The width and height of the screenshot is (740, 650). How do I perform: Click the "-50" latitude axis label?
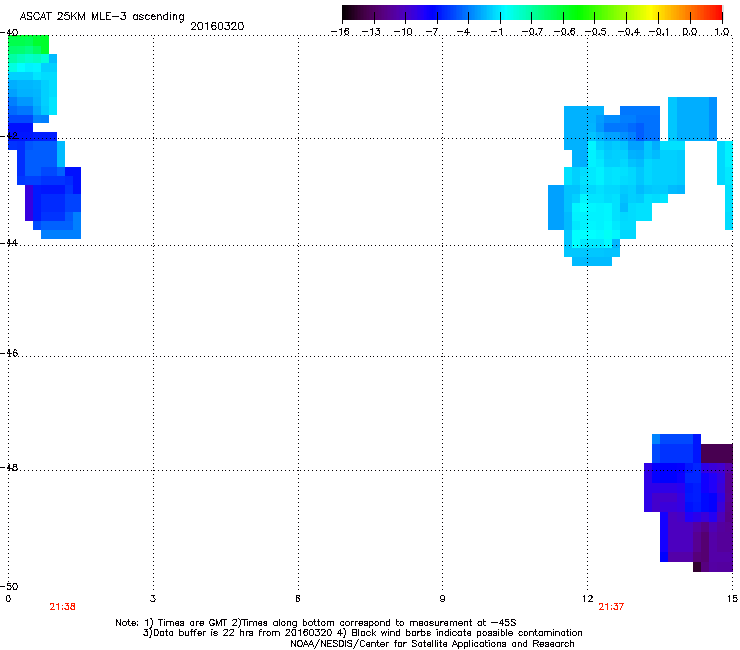coord(9,586)
